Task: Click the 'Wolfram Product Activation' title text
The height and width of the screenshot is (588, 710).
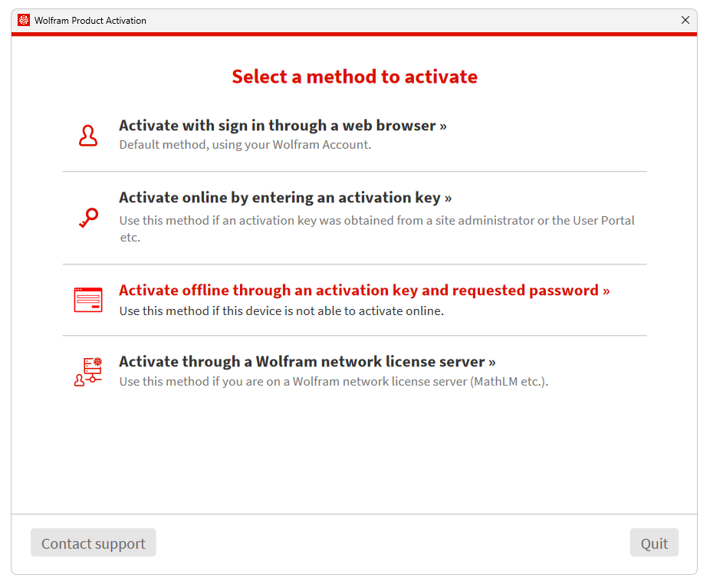Action: coord(90,21)
